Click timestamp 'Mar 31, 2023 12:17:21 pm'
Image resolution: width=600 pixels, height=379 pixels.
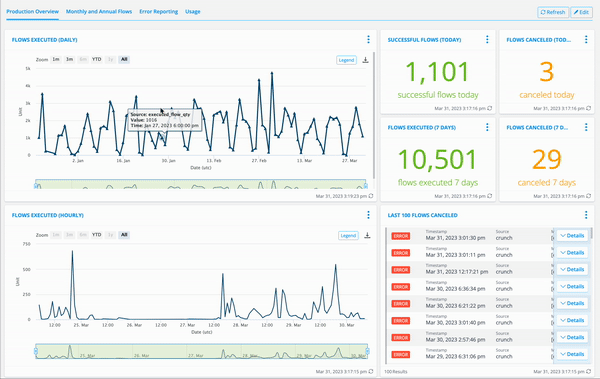(457, 272)
